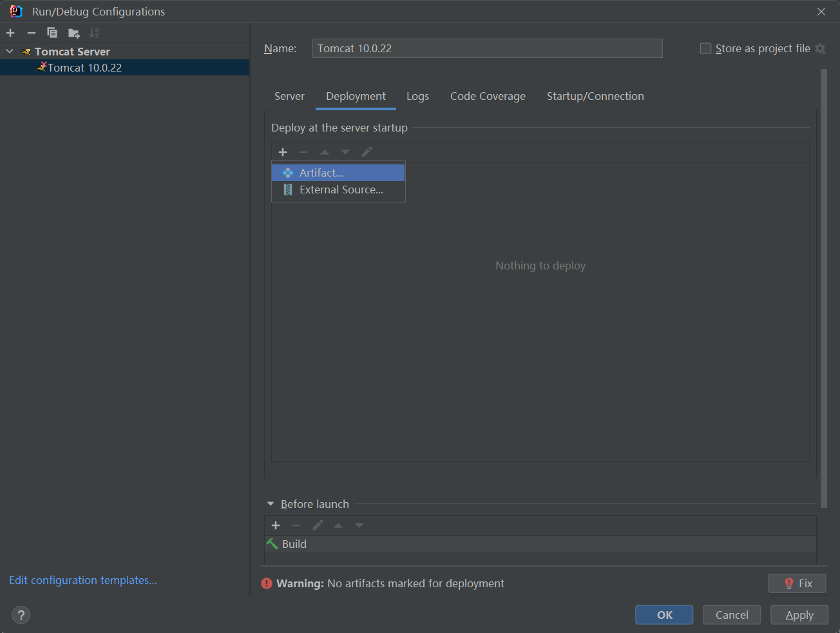Confirm with the OK button
The height and width of the screenshot is (633, 840).
(x=664, y=615)
